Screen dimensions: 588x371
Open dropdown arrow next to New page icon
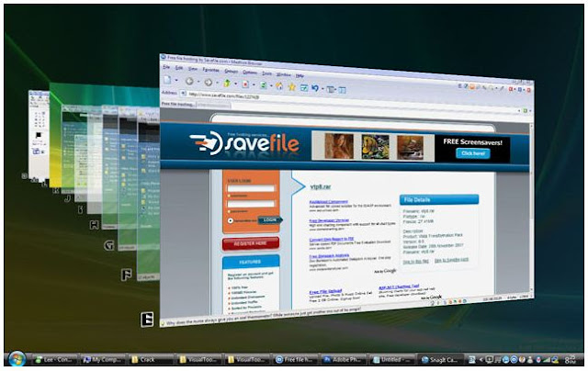(x=176, y=80)
